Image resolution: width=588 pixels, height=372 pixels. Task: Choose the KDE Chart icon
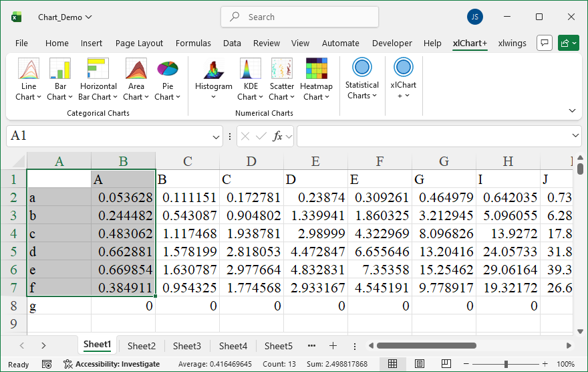[251, 80]
